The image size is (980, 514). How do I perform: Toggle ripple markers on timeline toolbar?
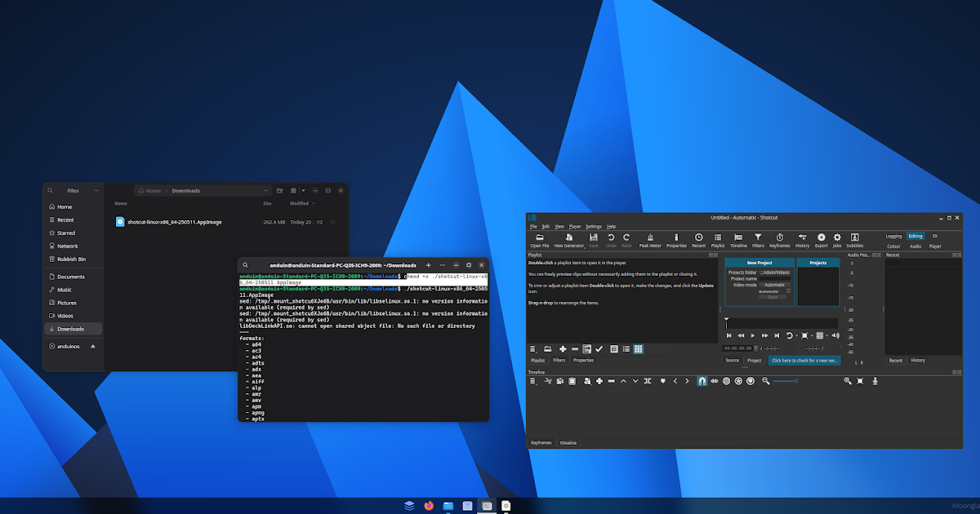point(751,381)
